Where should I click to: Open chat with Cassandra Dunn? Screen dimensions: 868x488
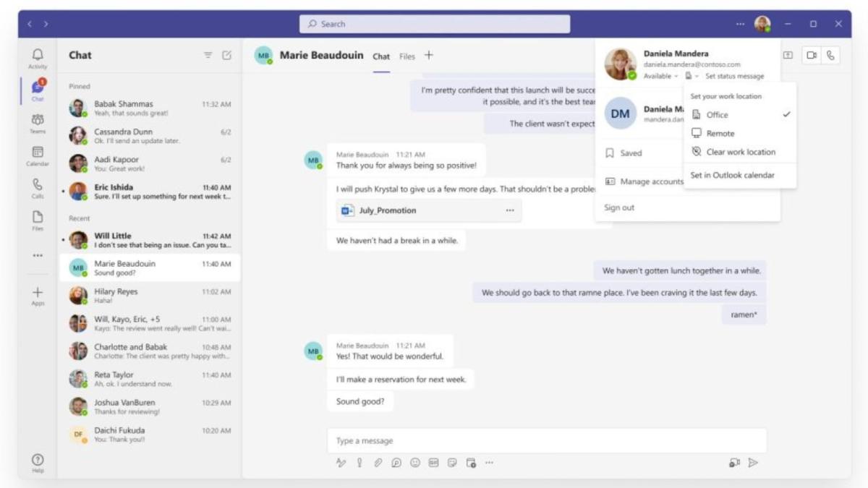coord(150,136)
